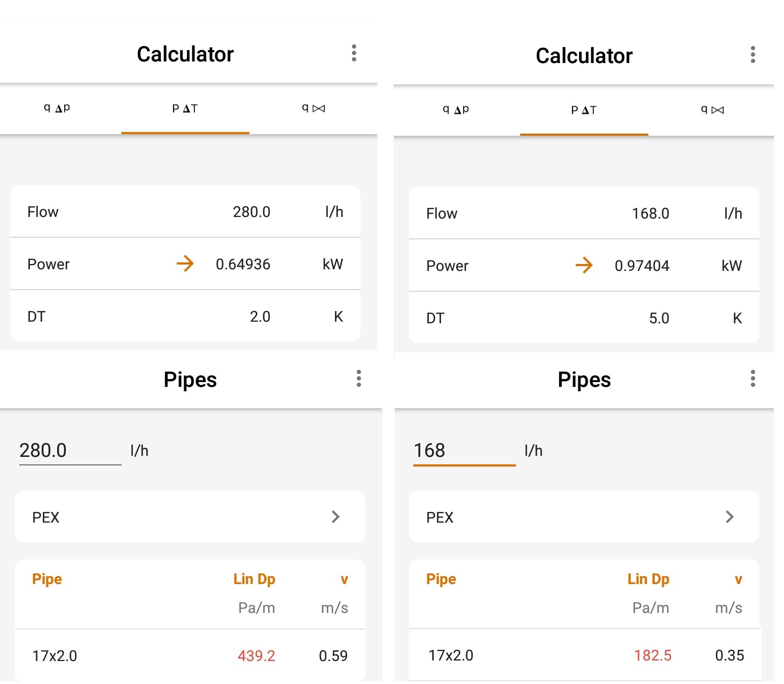The image size is (784, 684).
Task: Expand PEX pipe type selector on left
Action: coord(190,517)
